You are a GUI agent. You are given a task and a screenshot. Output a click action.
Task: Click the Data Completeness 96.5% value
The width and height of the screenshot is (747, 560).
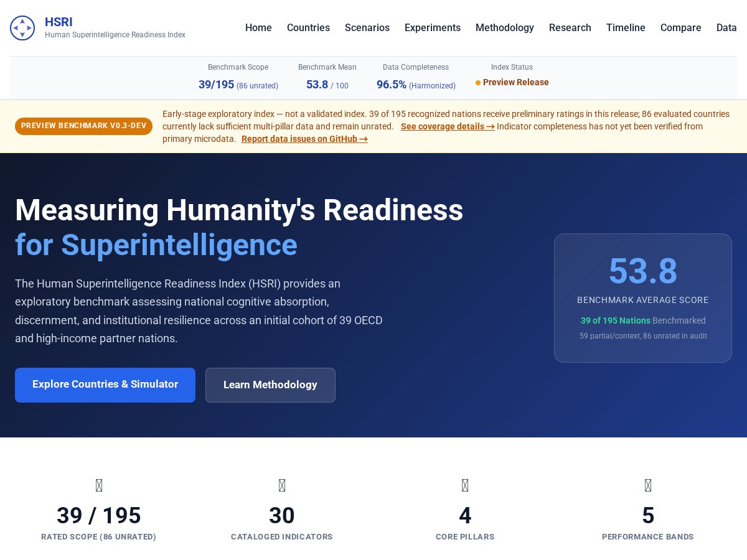tap(416, 85)
